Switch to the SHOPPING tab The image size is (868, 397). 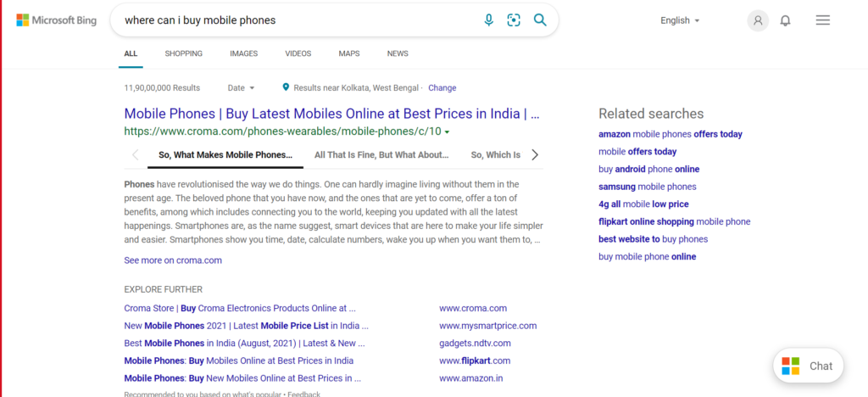click(184, 53)
